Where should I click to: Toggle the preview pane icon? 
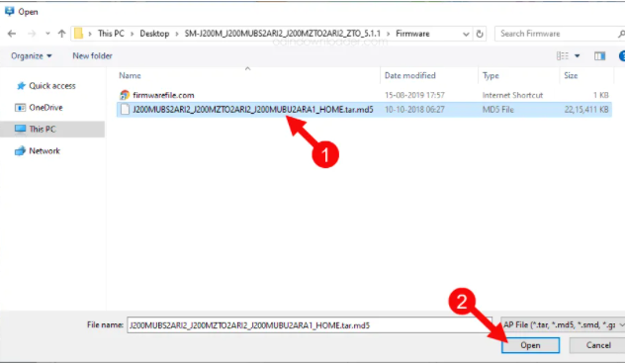599,55
